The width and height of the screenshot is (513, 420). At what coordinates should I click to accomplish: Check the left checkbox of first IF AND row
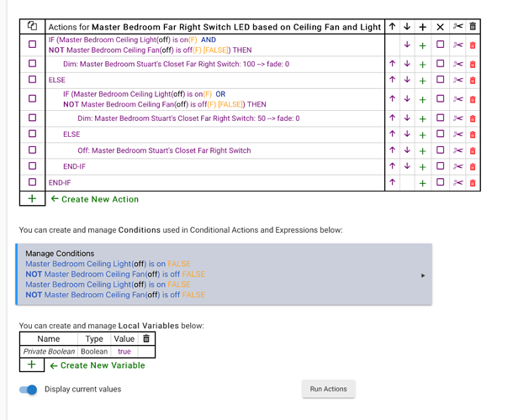click(33, 45)
